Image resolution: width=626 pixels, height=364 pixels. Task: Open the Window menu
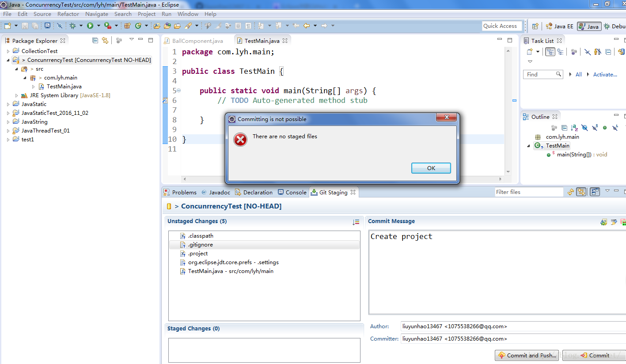point(188,14)
